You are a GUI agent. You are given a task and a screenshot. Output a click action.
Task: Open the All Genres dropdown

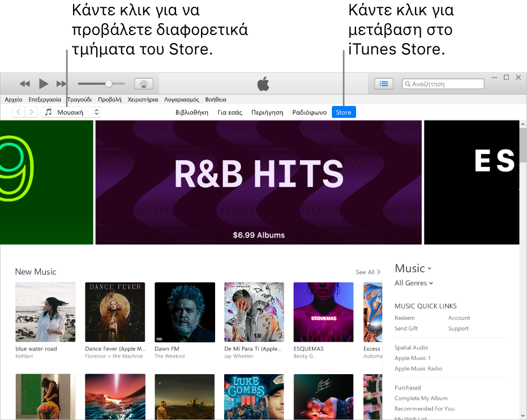click(413, 283)
